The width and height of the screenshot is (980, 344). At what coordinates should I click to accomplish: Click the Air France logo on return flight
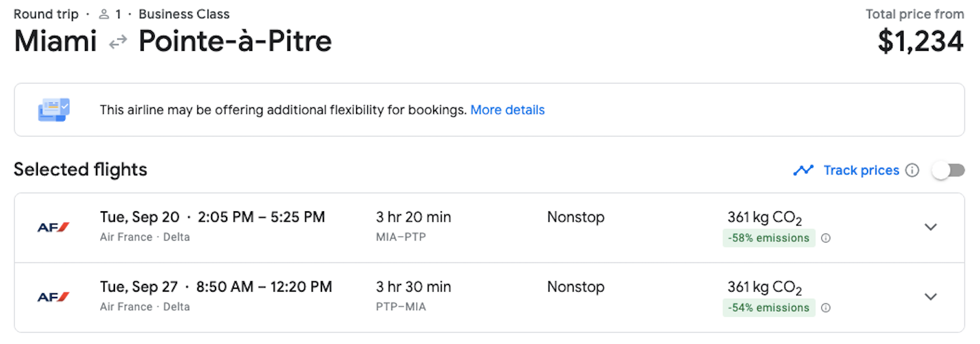click(x=54, y=298)
